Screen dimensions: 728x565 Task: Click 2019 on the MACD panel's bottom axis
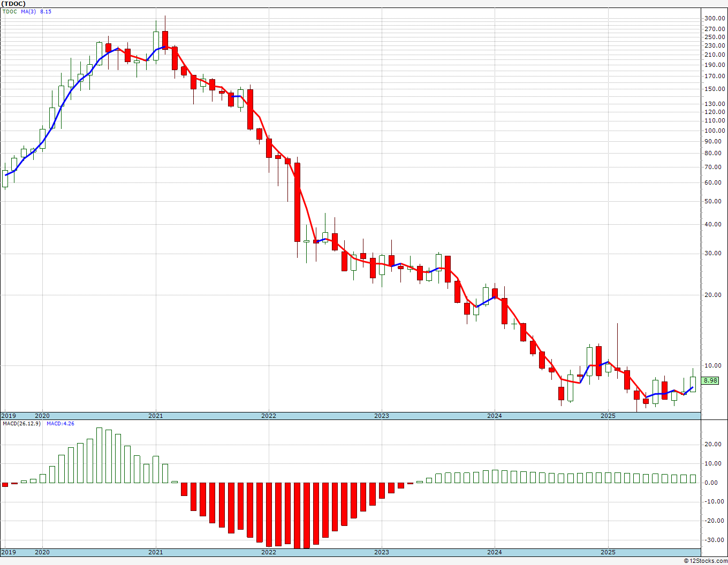(x=9, y=552)
